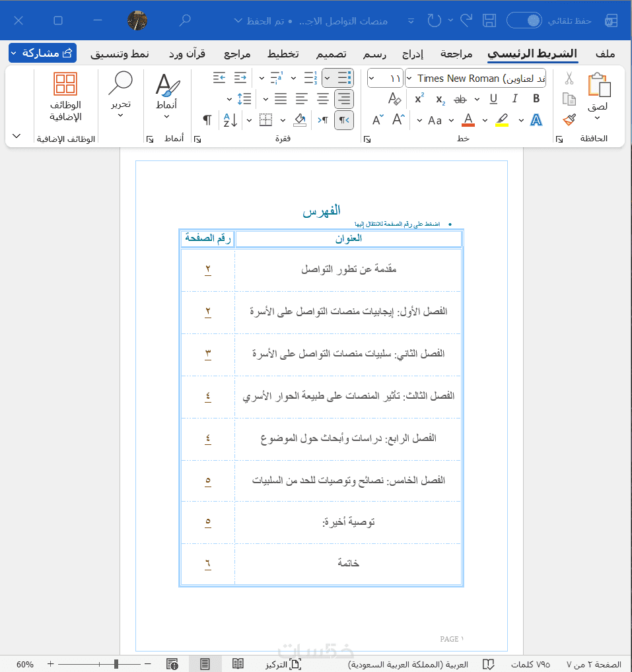Toggle right-to-left text direction

[x=344, y=120]
